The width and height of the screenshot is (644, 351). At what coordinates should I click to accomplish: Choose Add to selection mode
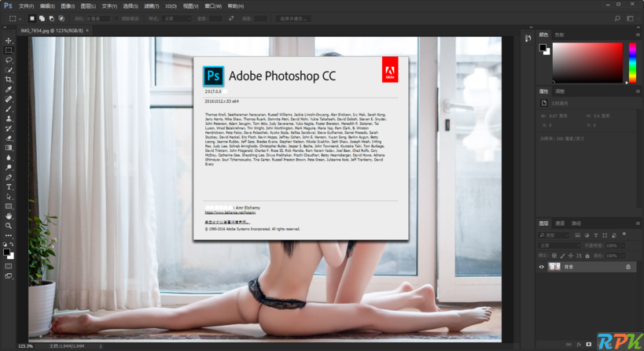coord(42,19)
